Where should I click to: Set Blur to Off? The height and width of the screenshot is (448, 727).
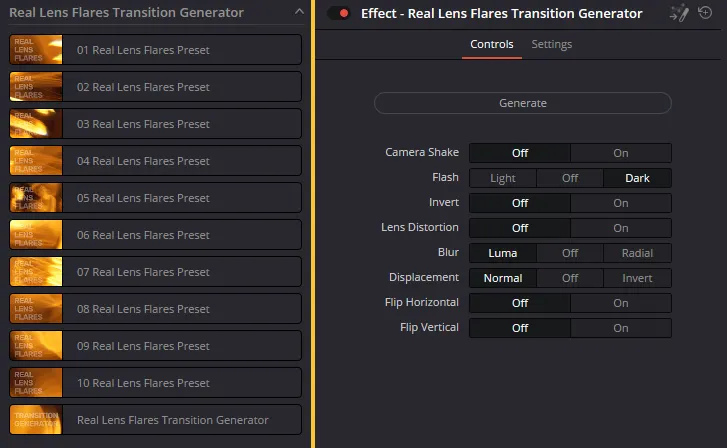[570, 253]
